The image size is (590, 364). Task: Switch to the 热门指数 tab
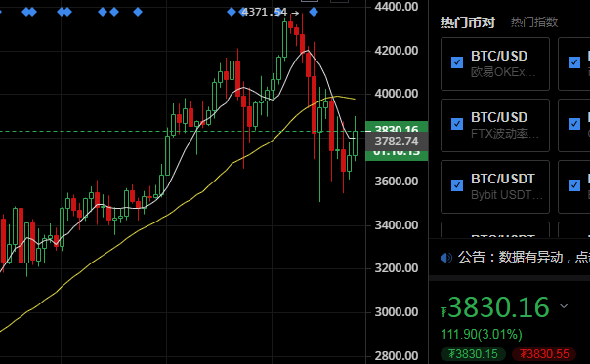(534, 22)
